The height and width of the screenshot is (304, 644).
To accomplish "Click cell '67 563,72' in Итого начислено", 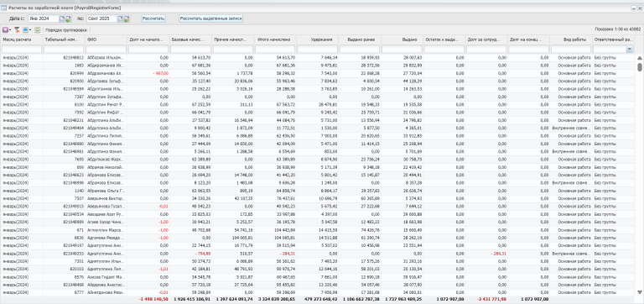I will [x=275, y=104].
